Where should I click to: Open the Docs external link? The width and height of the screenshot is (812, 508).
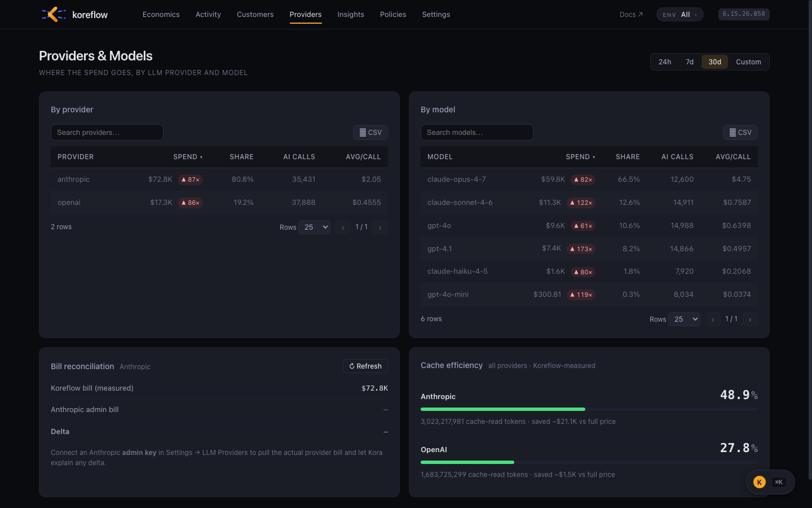[631, 15]
